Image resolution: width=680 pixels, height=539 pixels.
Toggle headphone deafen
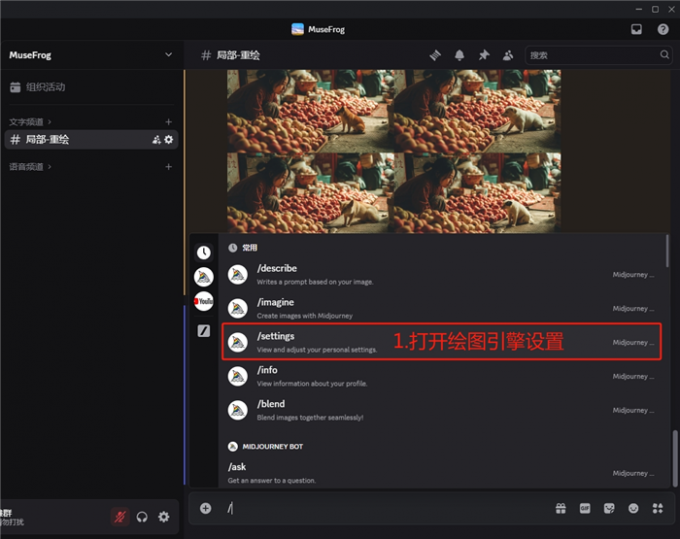click(142, 516)
